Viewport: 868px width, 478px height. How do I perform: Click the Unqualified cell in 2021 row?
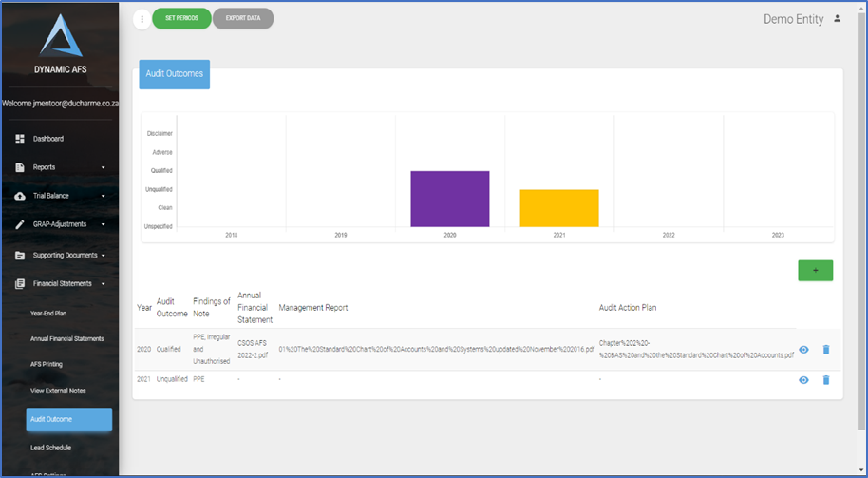(x=172, y=380)
